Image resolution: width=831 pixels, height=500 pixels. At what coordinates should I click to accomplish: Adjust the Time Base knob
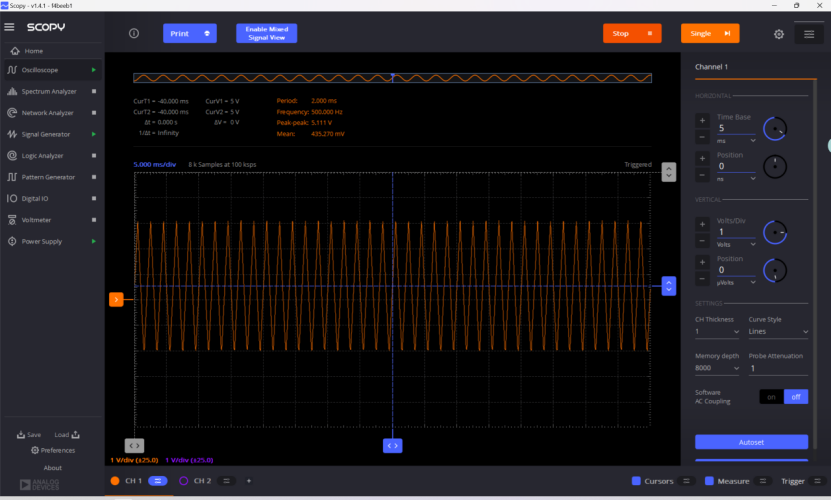click(x=775, y=129)
